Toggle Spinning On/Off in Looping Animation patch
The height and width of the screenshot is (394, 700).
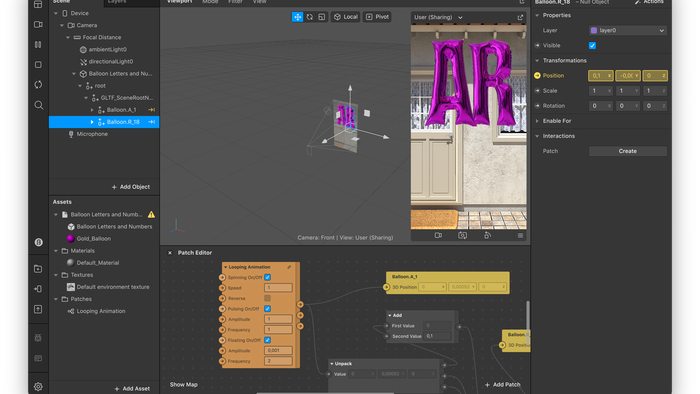268,278
